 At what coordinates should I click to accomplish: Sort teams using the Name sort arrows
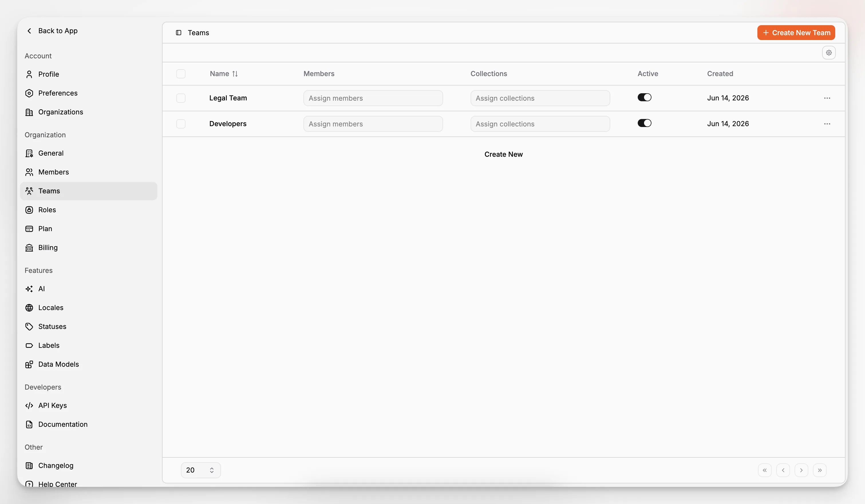(x=235, y=74)
